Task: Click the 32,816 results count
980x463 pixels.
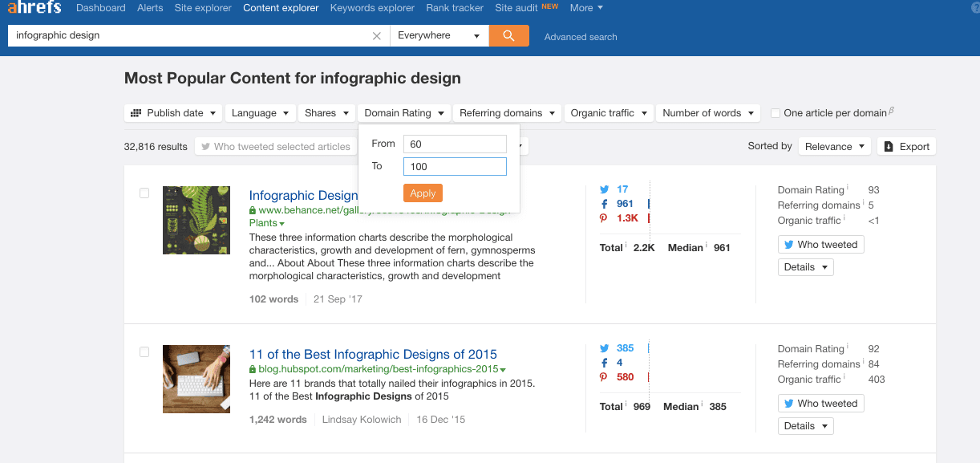Action: coord(156,147)
